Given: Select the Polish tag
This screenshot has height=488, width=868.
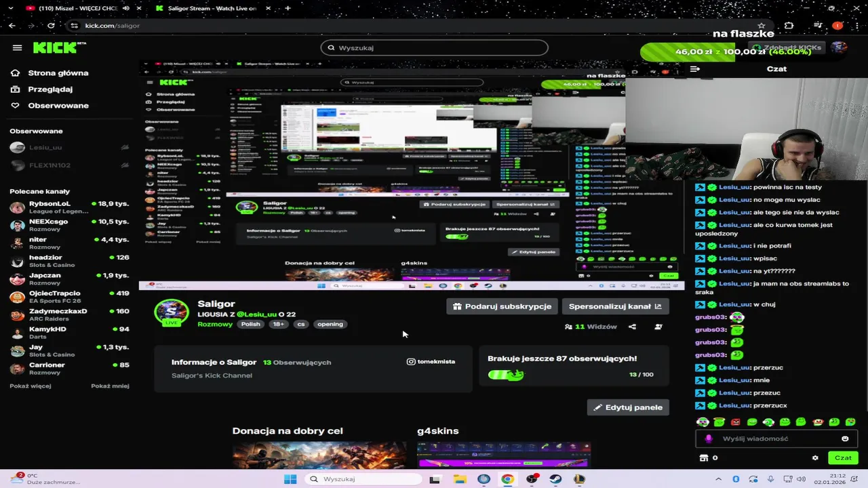Looking at the screenshot, I should pos(250,324).
